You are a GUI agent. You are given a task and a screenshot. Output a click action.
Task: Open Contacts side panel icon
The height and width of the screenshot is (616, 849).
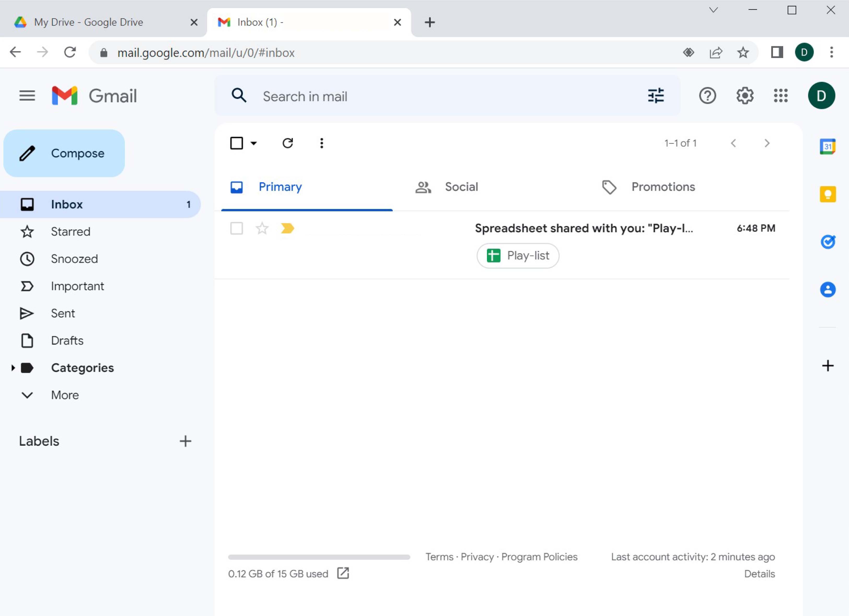827,289
